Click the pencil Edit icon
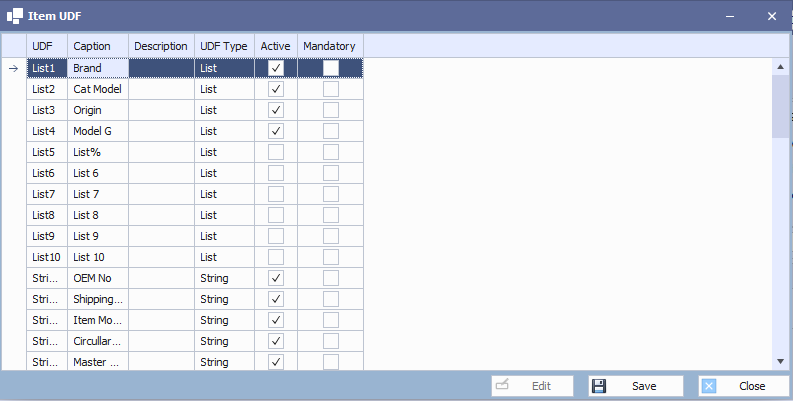This screenshot has height=401, width=793. [502, 386]
